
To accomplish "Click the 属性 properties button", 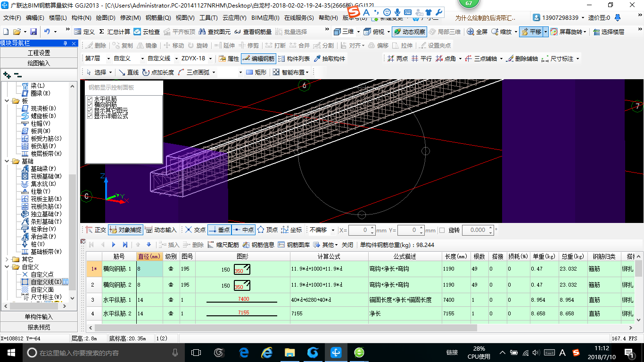I will point(229,59).
